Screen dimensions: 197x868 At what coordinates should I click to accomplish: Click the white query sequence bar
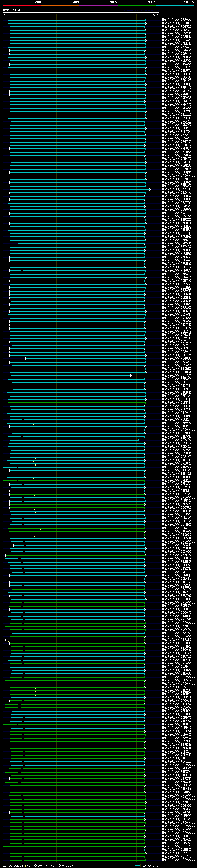tap(81, 13)
